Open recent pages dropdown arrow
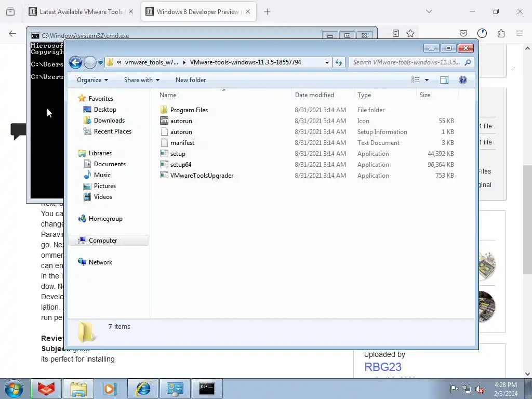The height and width of the screenshot is (399, 532). (100, 63)
